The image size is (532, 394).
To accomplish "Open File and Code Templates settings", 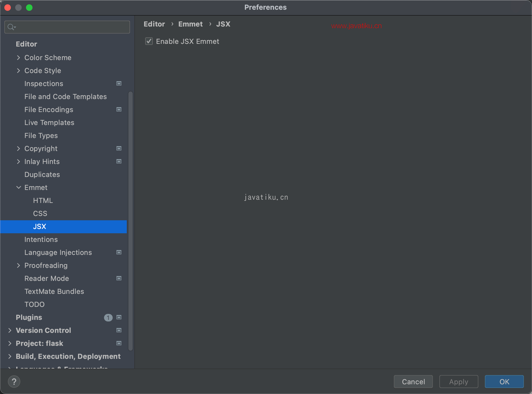I will click(x=66, y=97).
